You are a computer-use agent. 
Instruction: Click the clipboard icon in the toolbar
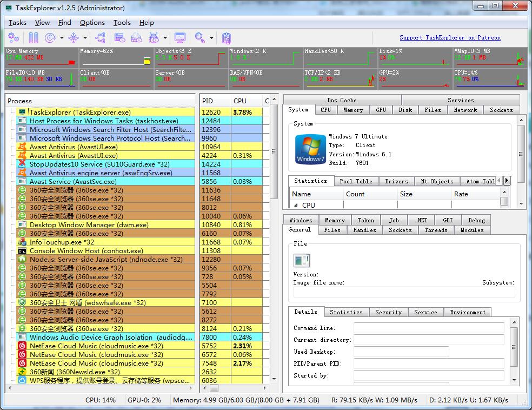coord(227,38)
